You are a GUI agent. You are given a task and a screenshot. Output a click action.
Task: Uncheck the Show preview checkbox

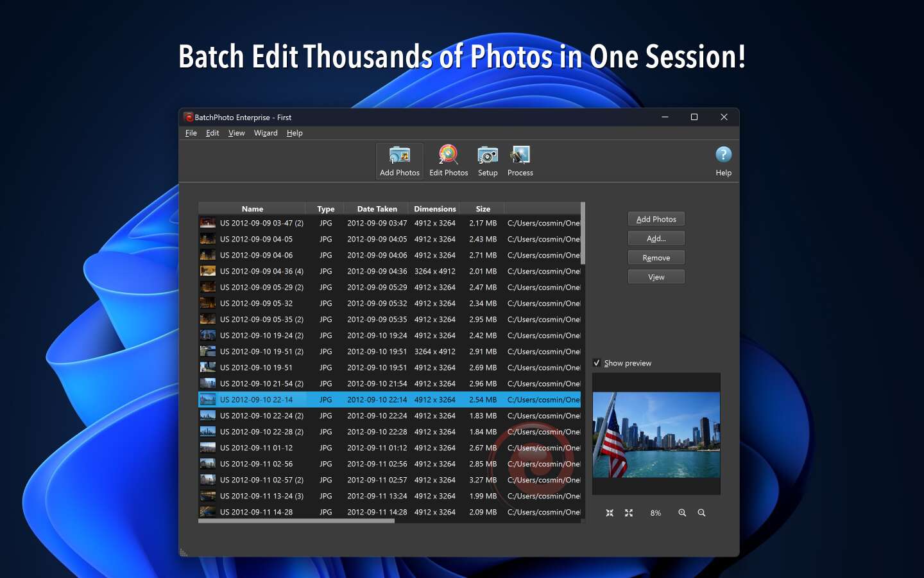pyautogui.click(x=597, y=363)
